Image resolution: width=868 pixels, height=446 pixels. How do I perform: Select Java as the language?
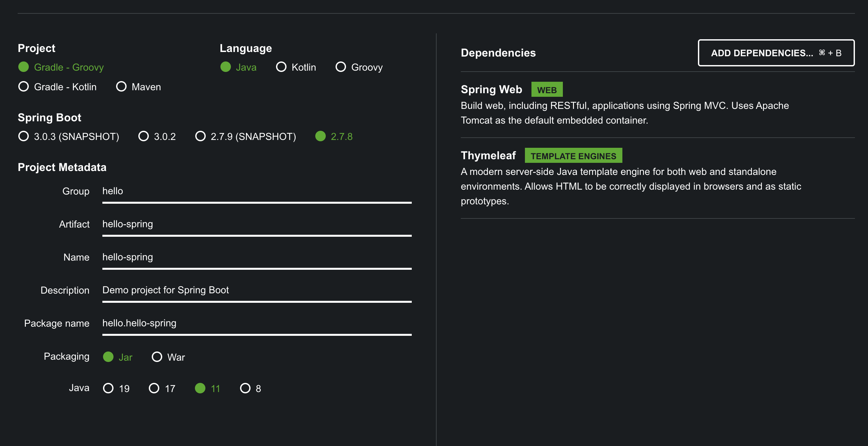point(238,67)
